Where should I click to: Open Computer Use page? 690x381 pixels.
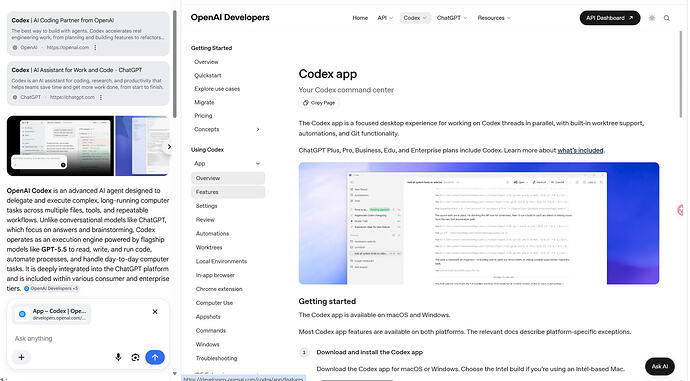pos(214,303)
